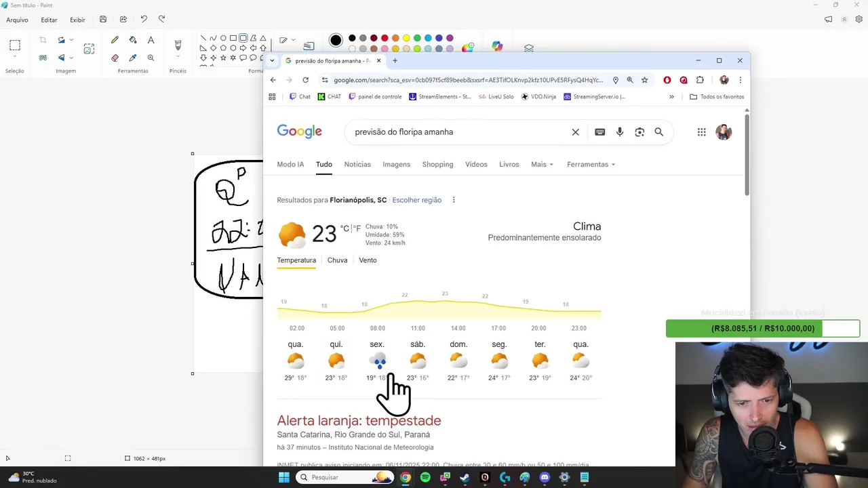Open Paint Layers panel icon
Viewport: 868px width, 488px height.
pyautogui.click(x=529, y=48)
